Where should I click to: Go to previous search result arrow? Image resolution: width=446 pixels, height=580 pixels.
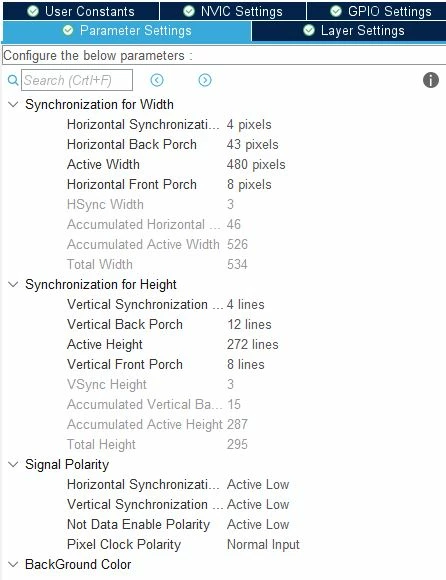pos(157,80)
